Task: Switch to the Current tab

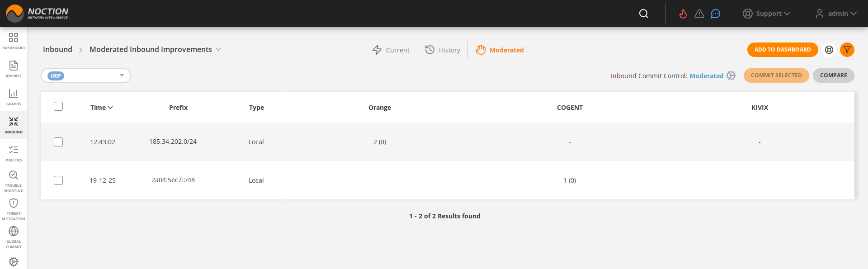Action: point(391,50)
